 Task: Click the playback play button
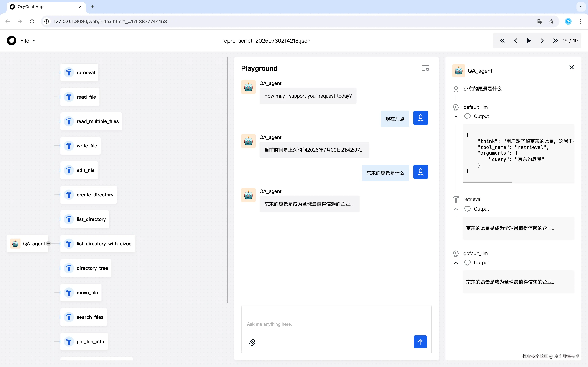point(529,41)
